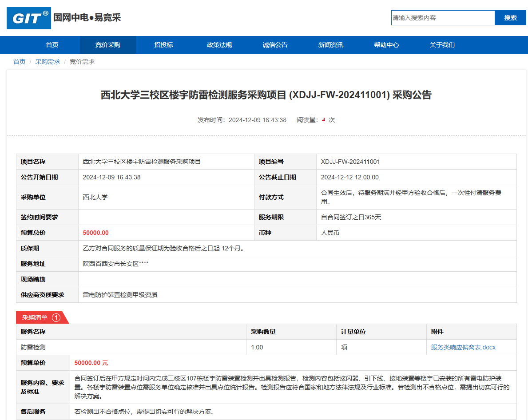
Task: Click 帮助中心 in the navigation bar
Action: [386, 45]
